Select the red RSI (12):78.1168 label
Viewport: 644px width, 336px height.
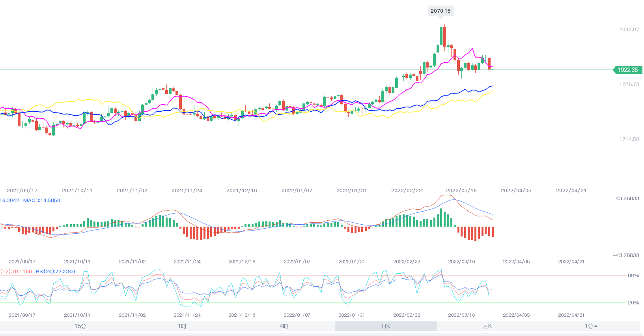click(16, 272)
